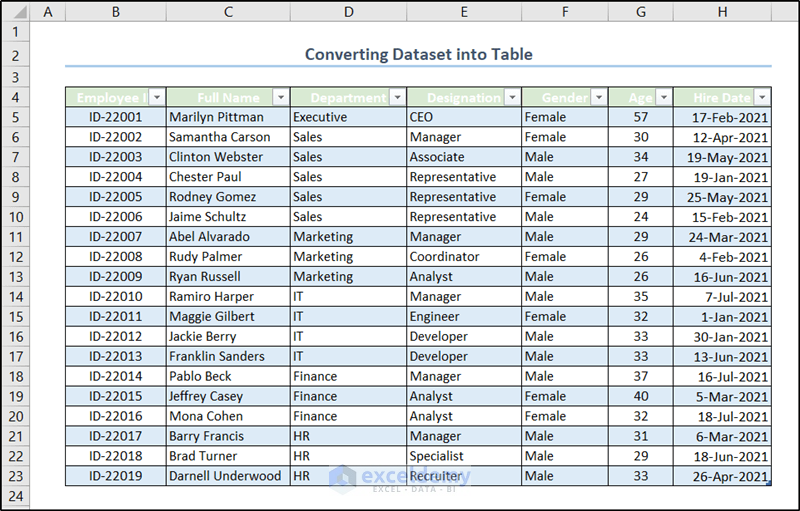800x511 pixels.
Task: Select row header 4
Action: tap(16, 97)
